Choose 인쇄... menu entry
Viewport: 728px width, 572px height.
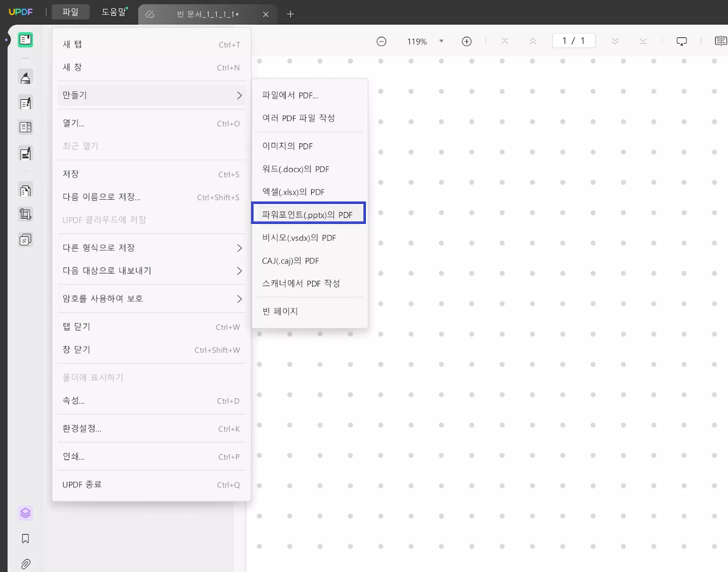[152, 456]
